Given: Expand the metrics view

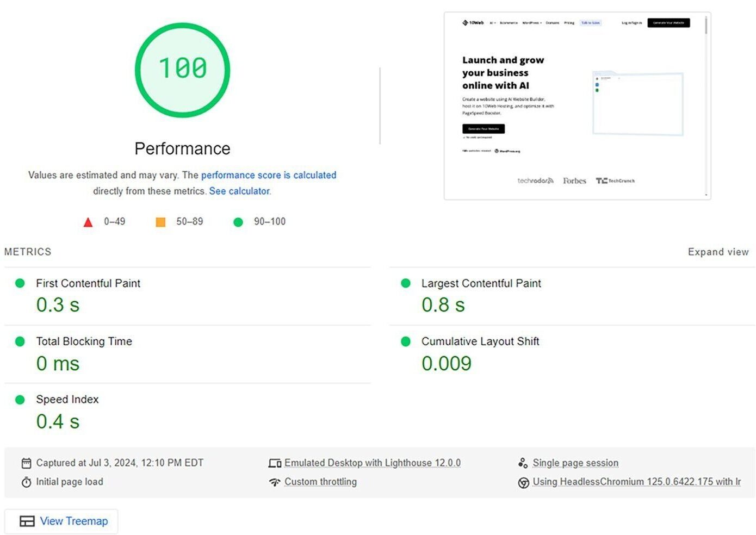Looking at the screenshot, I should 718,252.
